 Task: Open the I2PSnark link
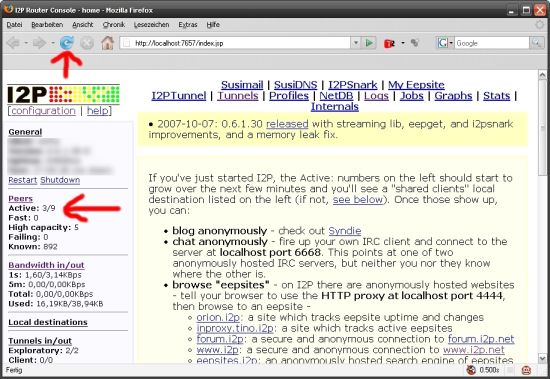353,85
